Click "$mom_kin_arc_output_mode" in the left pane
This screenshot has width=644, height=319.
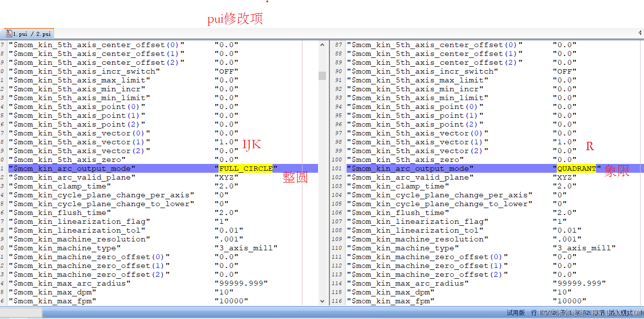coord(72,168)
